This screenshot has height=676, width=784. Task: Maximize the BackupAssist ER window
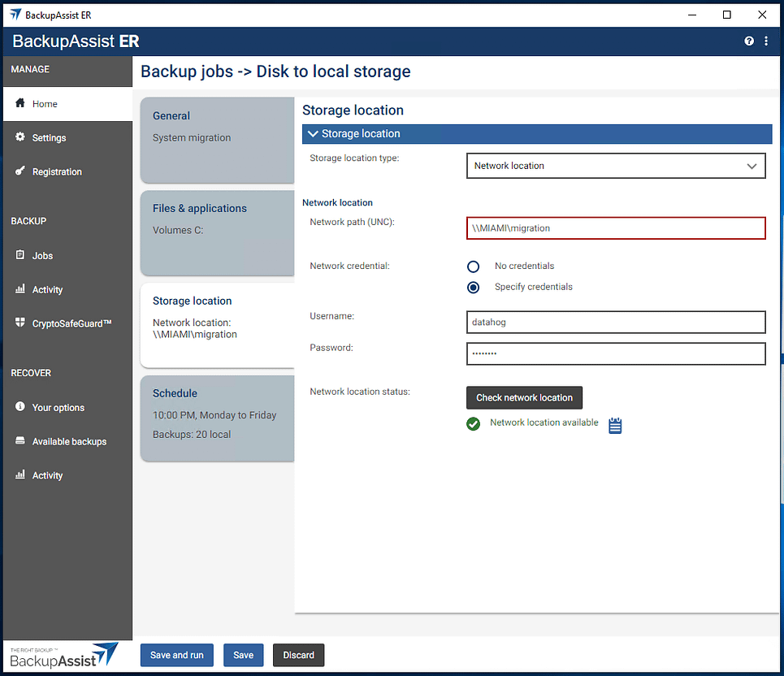[727, 15]
